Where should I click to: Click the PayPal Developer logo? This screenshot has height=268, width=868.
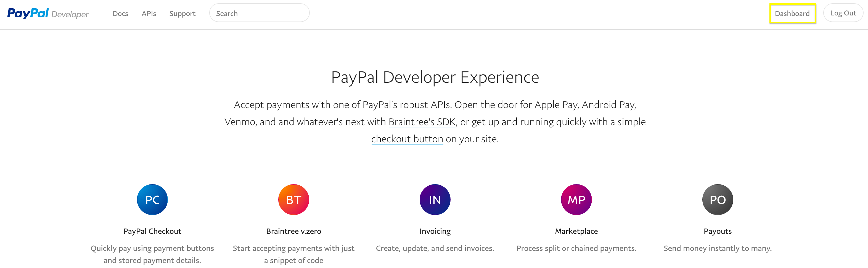tap(48, 14)
